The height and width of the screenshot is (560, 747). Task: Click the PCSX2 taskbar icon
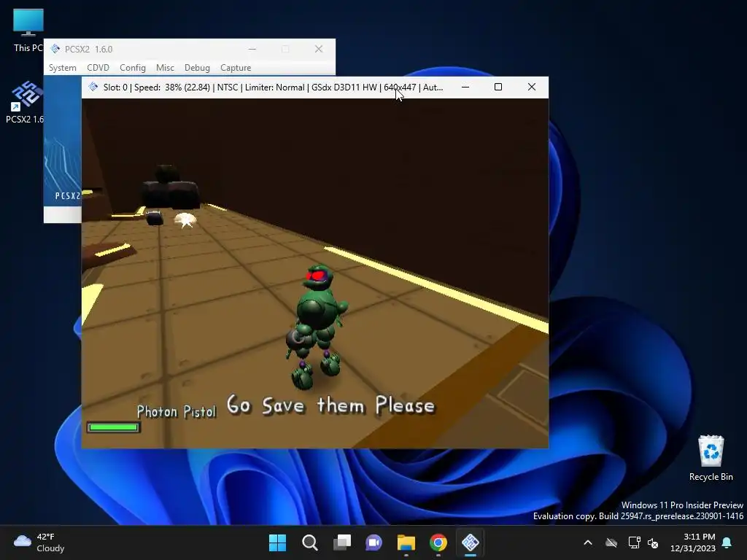click(x=471, y=542)
